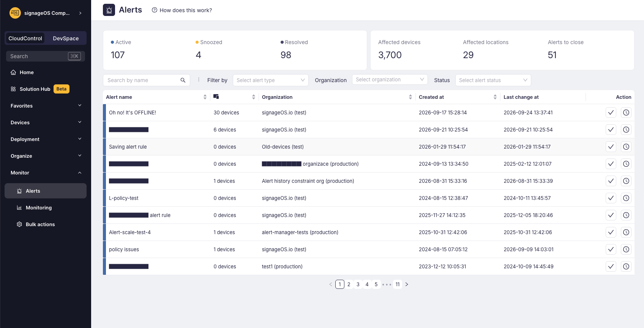Resolve the 'Saving alert rule' alert
This screenshot has width=644, height=328.
pyautogui.click(x=611, y=147)
